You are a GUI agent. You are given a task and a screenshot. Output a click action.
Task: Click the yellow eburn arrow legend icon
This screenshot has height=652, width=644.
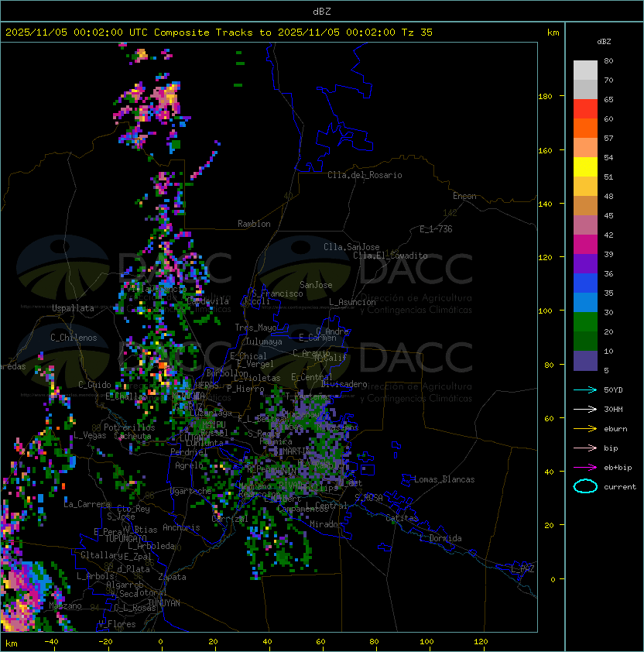(585, 429)
